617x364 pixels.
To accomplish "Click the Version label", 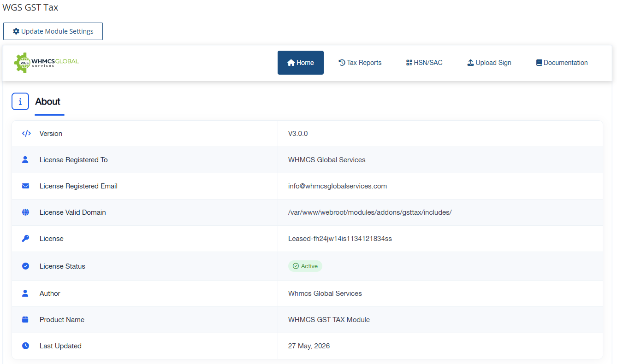I will pyautogui.click(x=51, y=134).
